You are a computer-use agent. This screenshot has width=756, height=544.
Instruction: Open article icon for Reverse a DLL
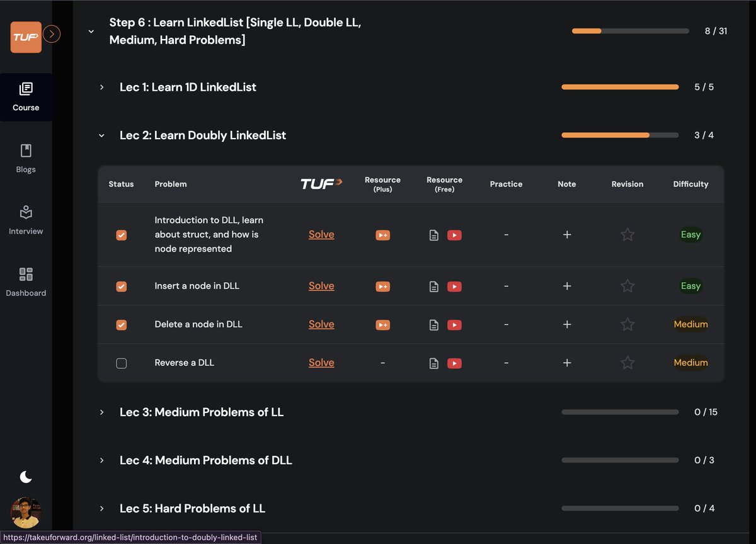(434, 363)
